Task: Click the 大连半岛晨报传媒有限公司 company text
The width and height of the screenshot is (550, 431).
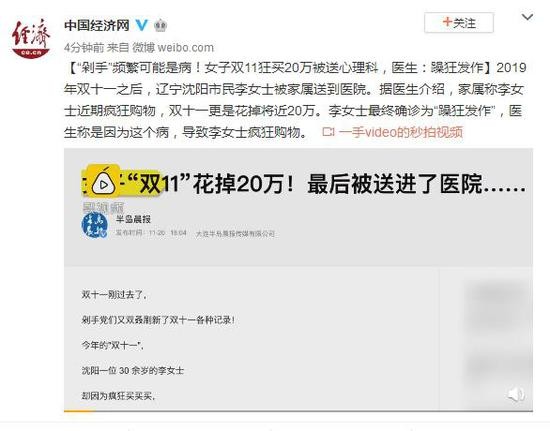Action: [235, 234]
